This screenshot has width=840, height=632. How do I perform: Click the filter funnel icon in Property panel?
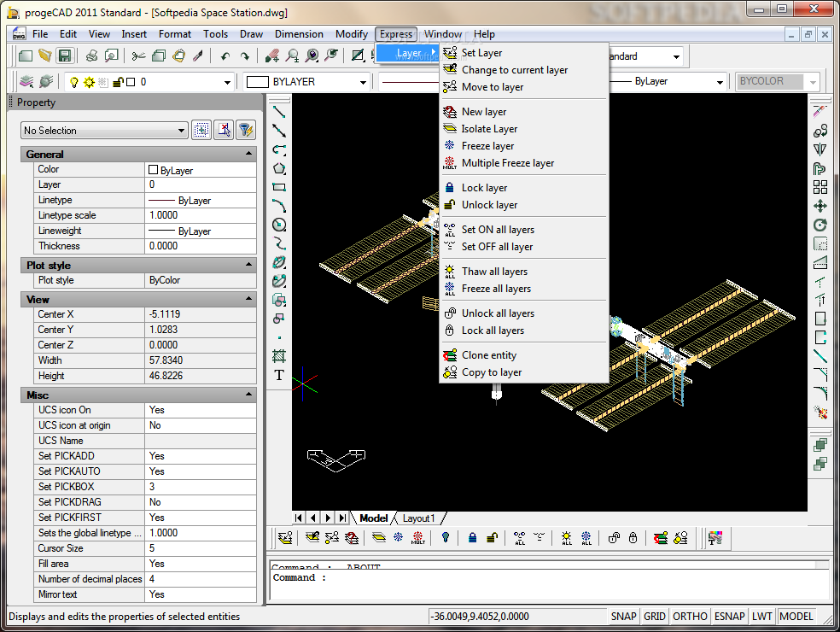[245, 131]
